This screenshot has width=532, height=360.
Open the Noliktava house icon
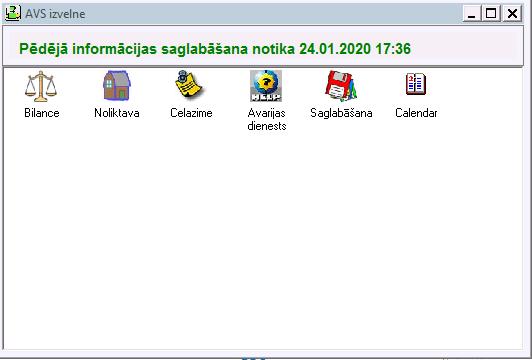[117, 86]
